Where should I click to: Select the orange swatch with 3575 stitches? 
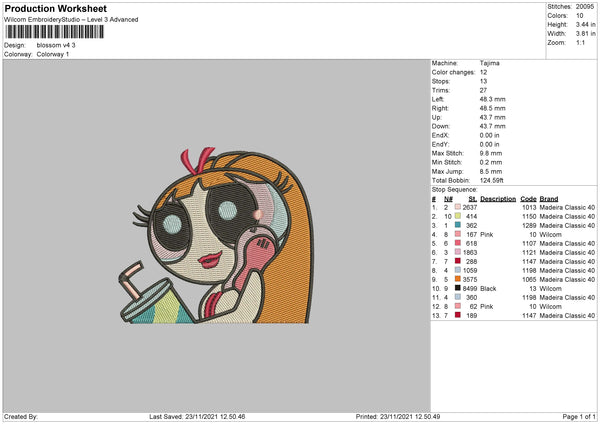tap(458, 279)
